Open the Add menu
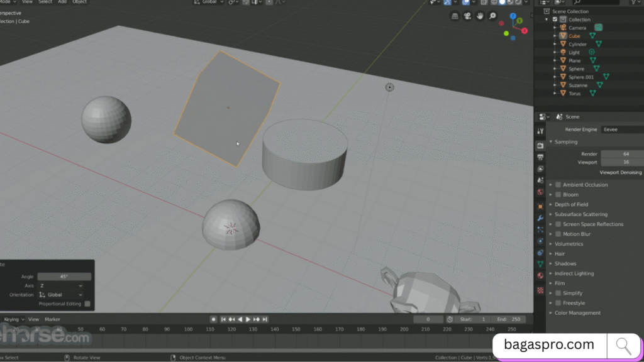644x362 pixels. (62, 2)
